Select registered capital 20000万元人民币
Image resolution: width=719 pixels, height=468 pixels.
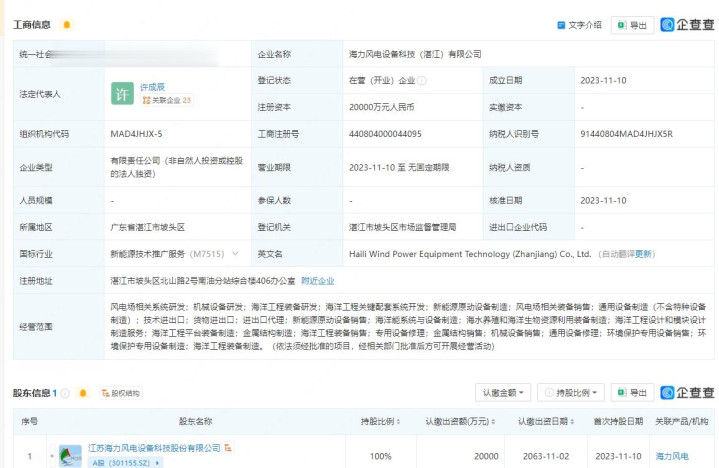(x=382, y=107)
